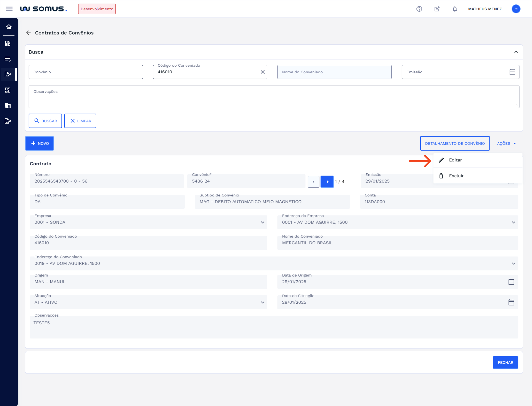Click the BUSCAR button
532x406 pixels.
(45, 121)
